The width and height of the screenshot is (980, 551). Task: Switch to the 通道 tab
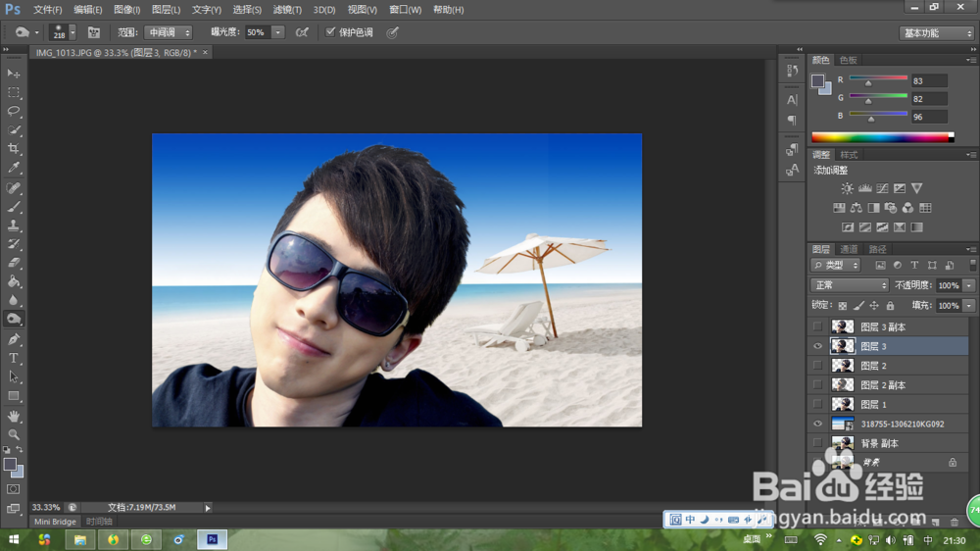point(849,249)
